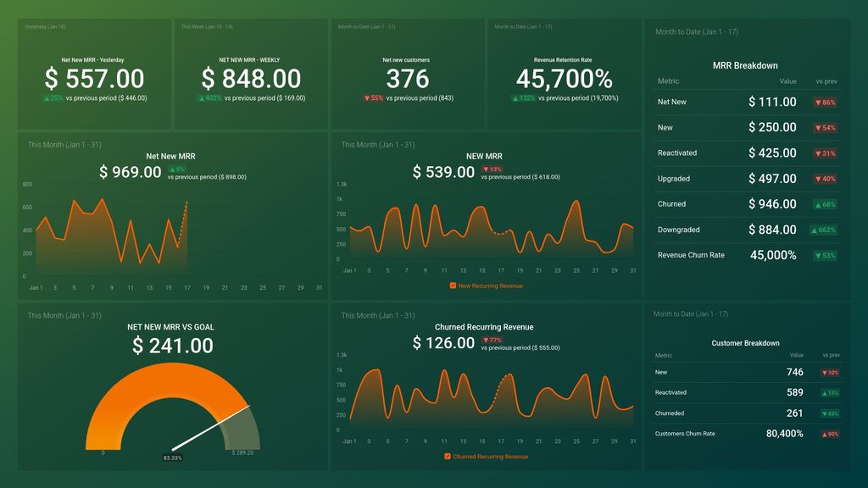Select the $946.00 Churned value

772,203
